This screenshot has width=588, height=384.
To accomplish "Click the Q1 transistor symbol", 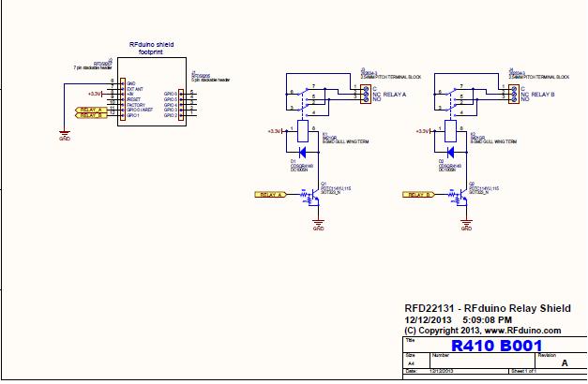I will coord(315,196).
